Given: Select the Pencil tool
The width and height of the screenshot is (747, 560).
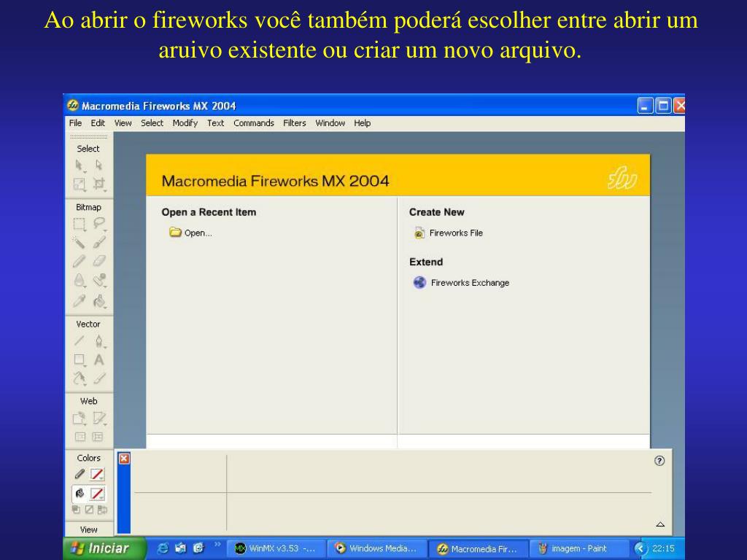Looking at the screenshot, I should pos(80,261).
